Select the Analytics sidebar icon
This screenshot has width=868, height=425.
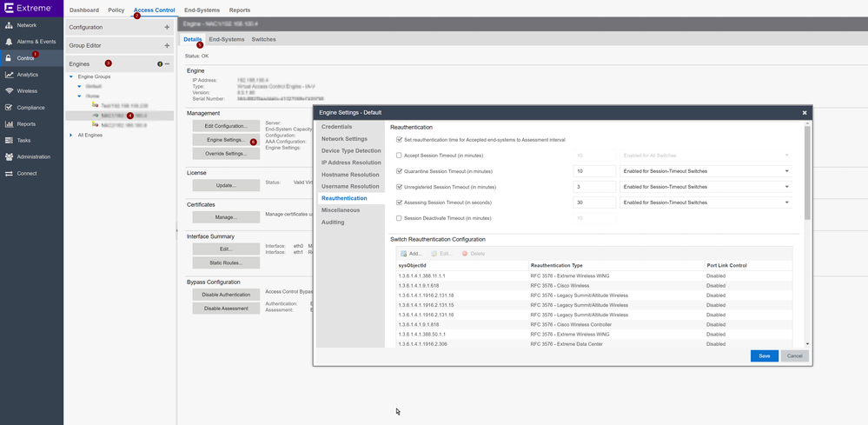coord(9,75)
